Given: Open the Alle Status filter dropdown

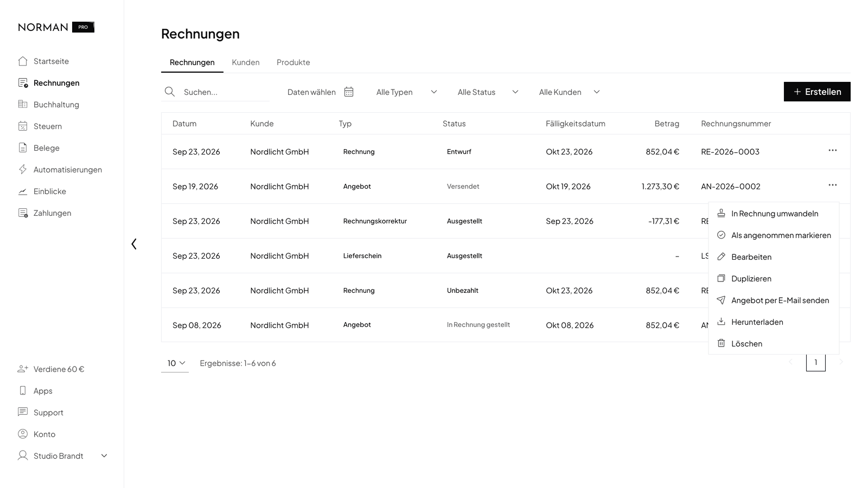Looking at the screenshot, I should (x=488, y=92).
